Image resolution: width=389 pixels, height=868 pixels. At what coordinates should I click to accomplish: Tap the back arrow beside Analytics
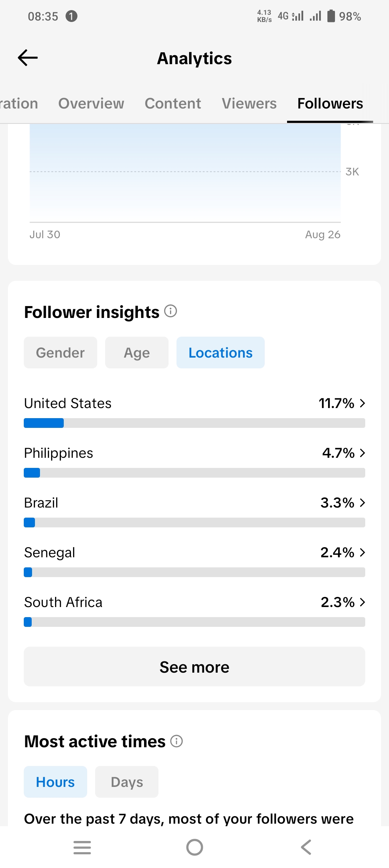pyautogui.click(x=28, y=58)
